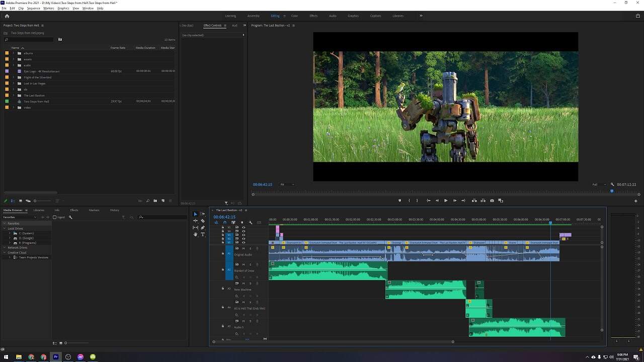
Task: Click the playhead on Program monitor scrub bar
Action: click(612, 191)
